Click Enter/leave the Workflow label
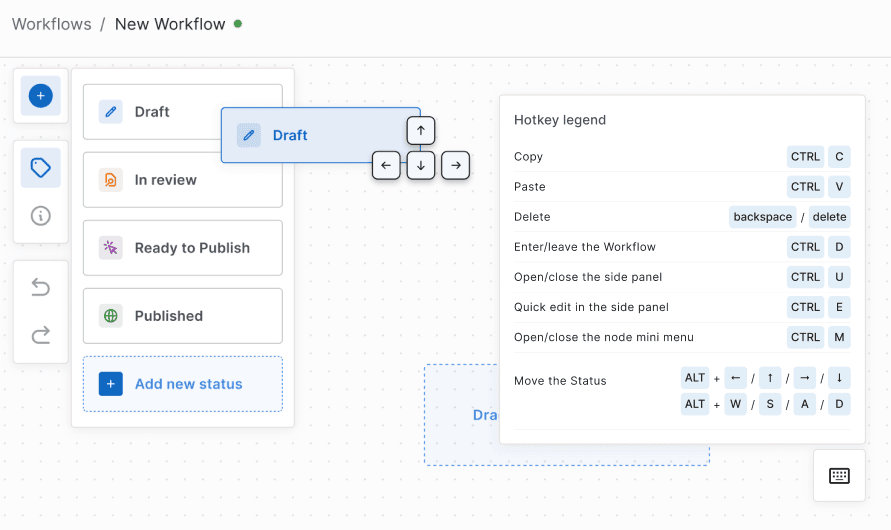 tap(585, 247)
